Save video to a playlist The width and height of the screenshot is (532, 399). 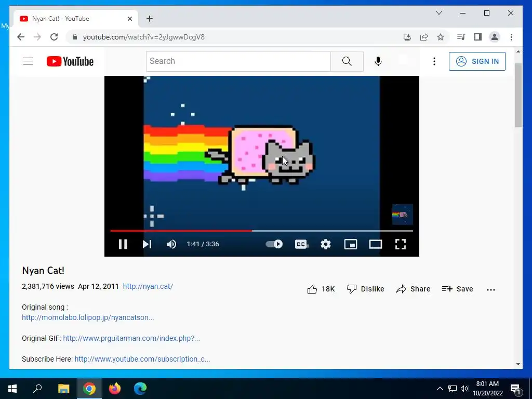point(457,289)
